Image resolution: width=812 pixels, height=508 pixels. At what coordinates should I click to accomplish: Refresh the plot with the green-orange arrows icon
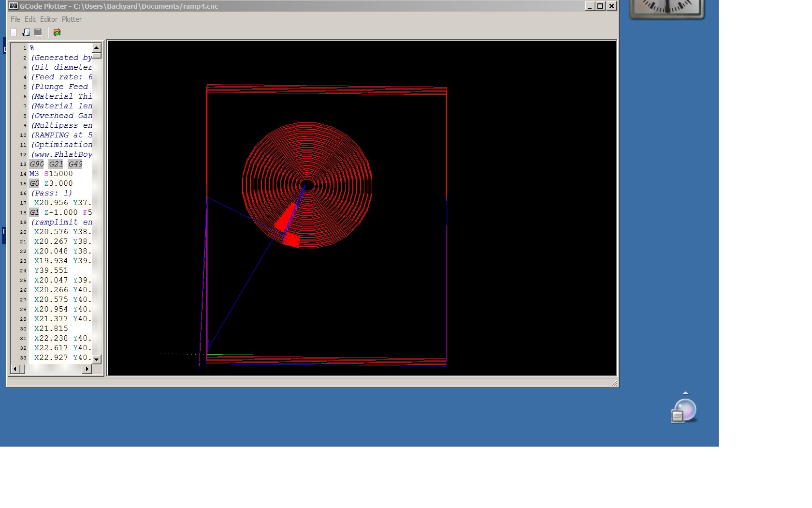(x=57, y=32)
